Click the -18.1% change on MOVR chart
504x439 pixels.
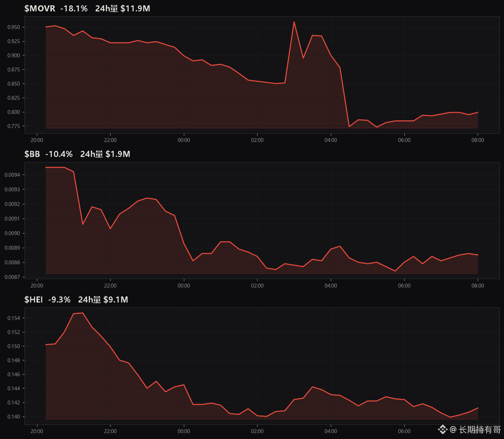(74, 9)
